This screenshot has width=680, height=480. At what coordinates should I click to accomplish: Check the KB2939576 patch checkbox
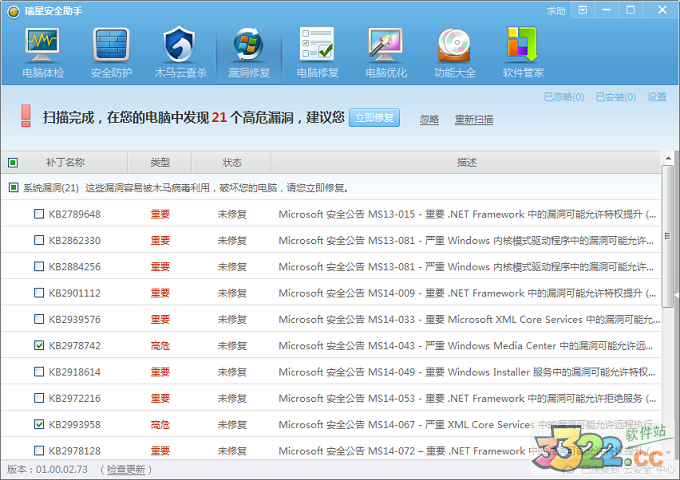click(x=39, y=319)
